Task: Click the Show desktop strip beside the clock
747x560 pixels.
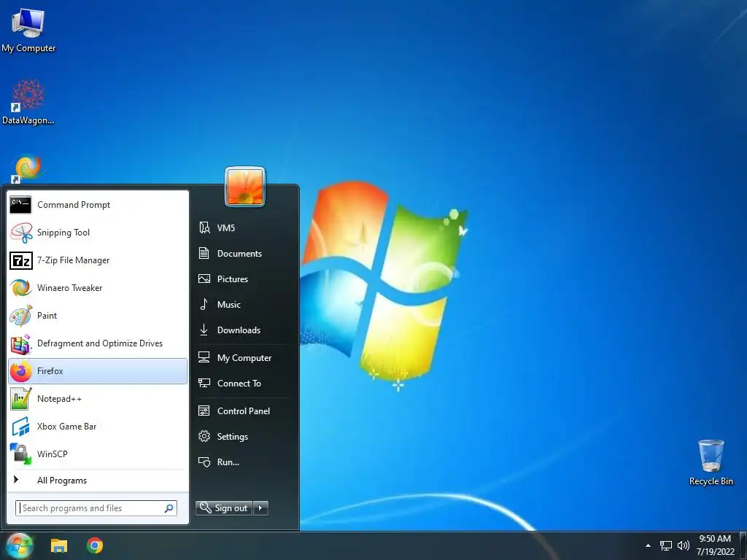Action: [743, 545]
